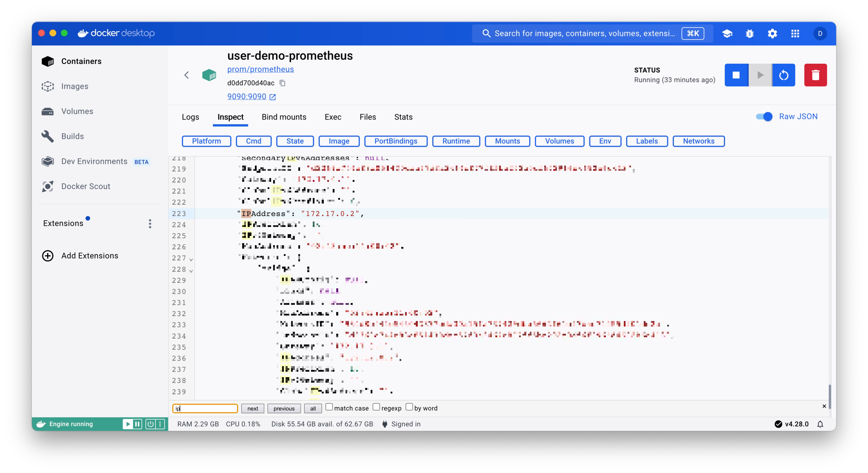
Task: Check the regexp search option
Action: (x=376, y=407)
